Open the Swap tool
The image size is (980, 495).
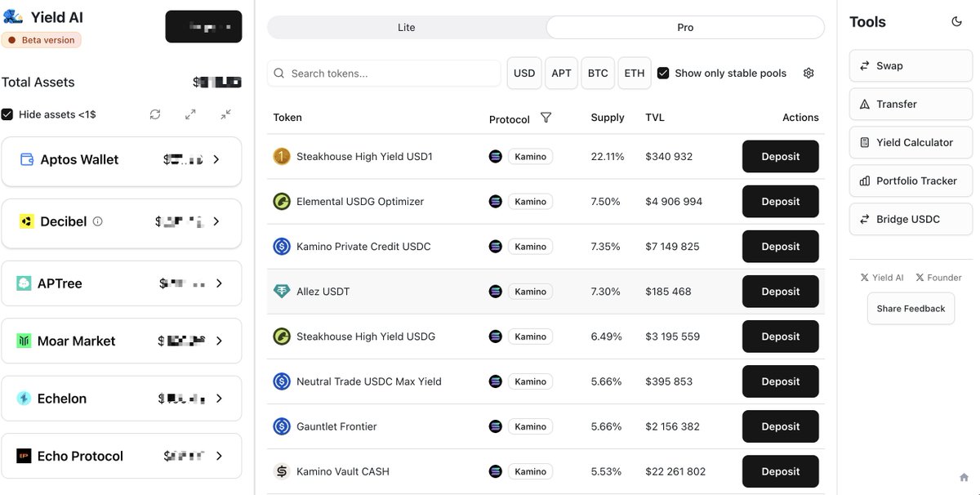(x=911, y=65)
